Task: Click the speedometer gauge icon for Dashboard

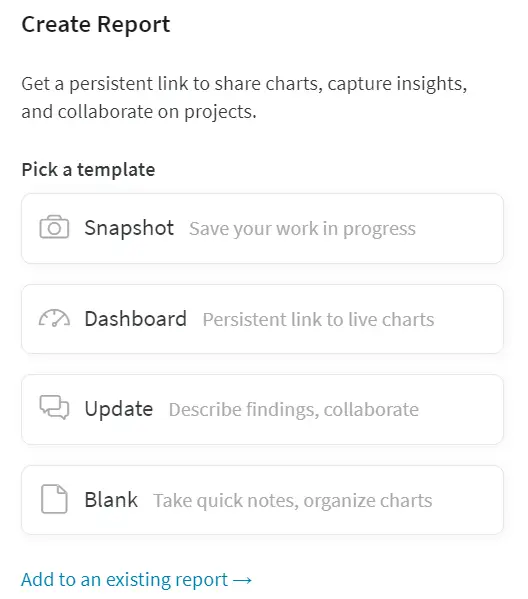Action: point(54,318)
